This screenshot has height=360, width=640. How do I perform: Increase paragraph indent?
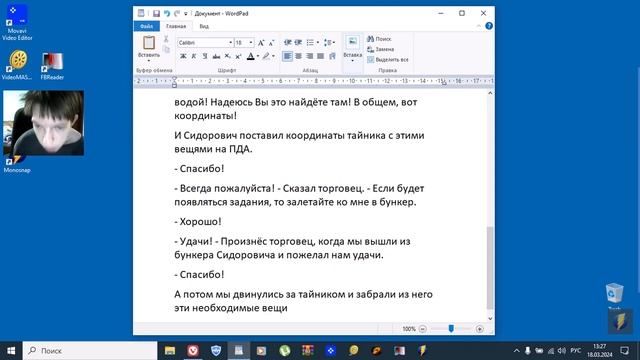[x=298, y=42]
